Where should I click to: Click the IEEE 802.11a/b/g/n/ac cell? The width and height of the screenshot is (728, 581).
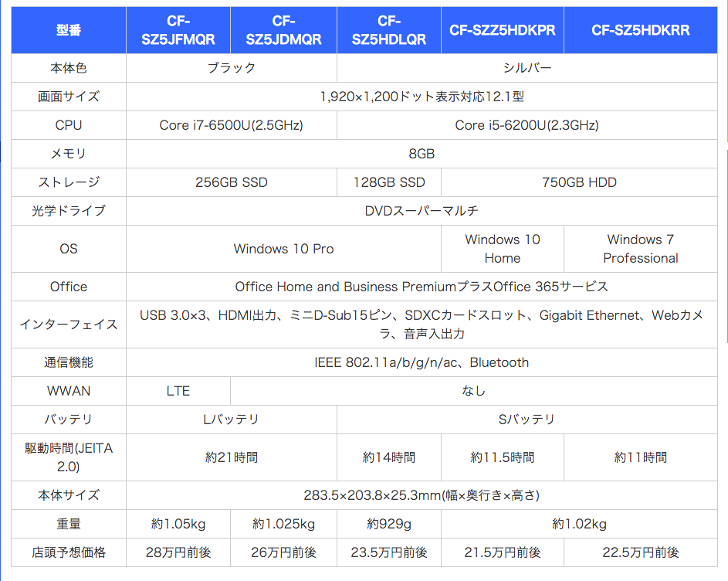click(422, 362)
